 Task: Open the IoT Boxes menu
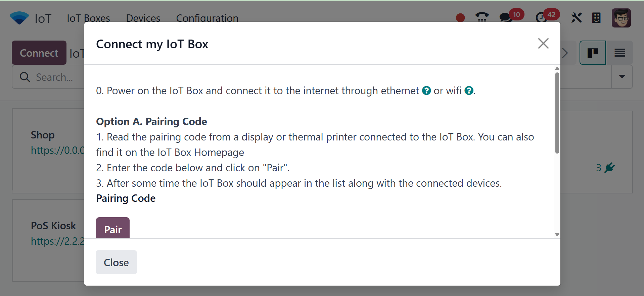click(88, 18)
